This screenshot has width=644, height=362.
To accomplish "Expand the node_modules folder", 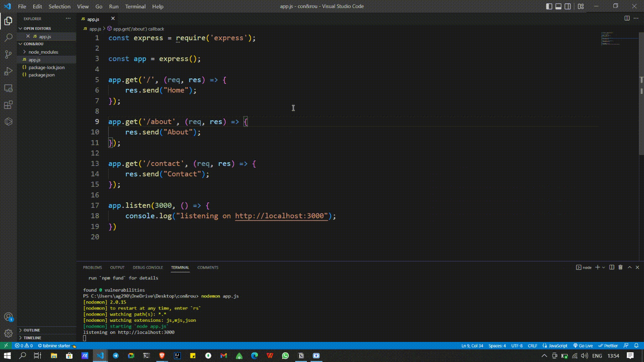I will pos(43,52).
